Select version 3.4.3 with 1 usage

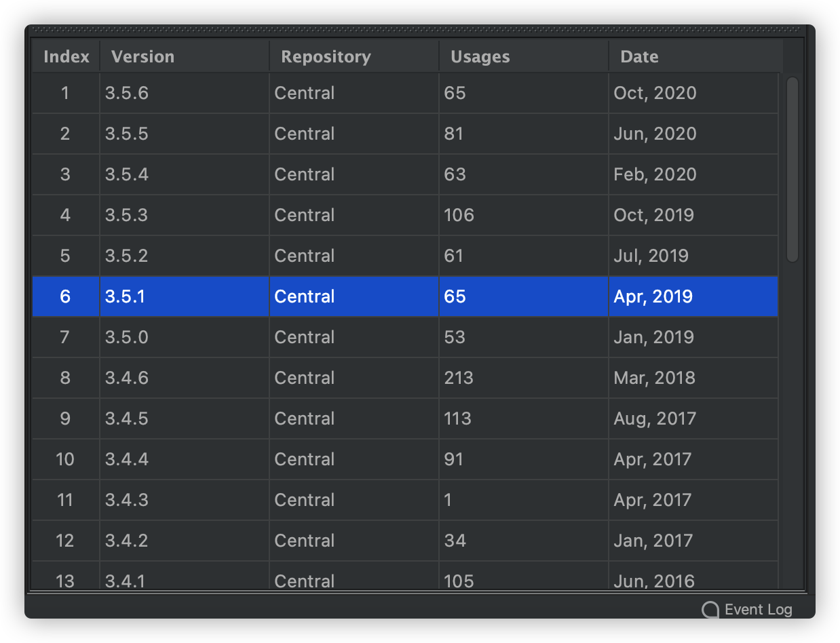click(x=405, y=500)
